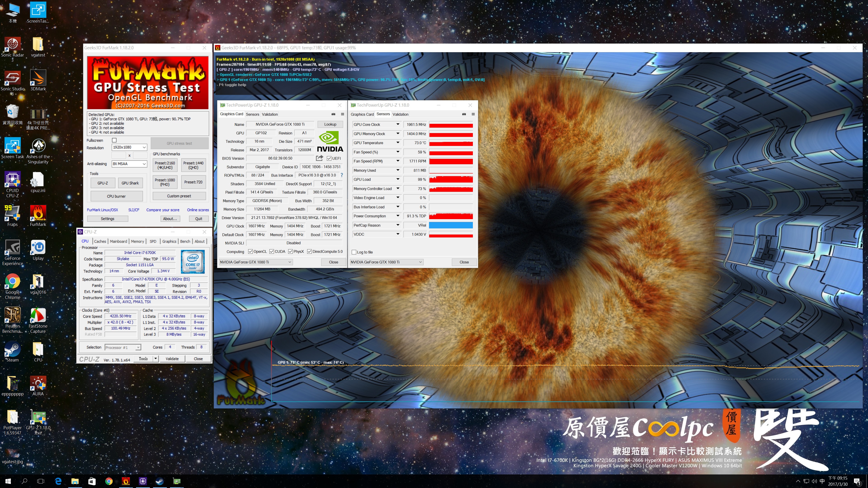Launch the Steam desktop shortcut
Image resolution: width=868 pixels, height=488 pixels.
[x=12, y=352]
